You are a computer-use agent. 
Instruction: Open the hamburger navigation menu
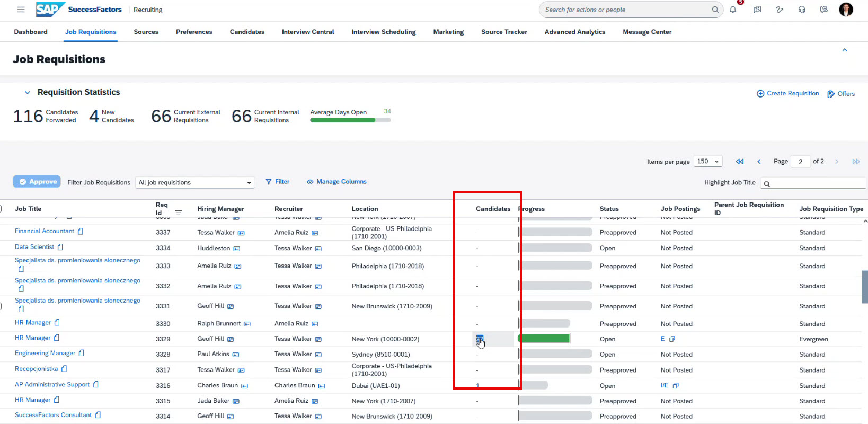(x=21, y=10)
